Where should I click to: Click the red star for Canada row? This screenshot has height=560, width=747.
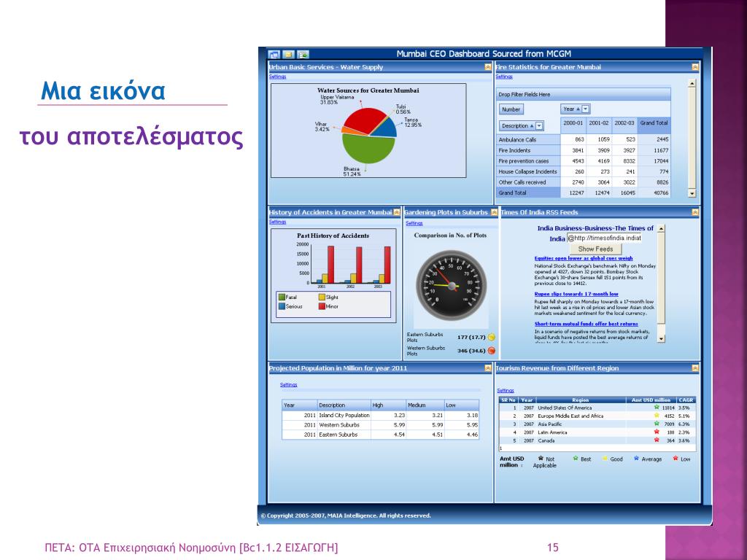pos(657,440)
